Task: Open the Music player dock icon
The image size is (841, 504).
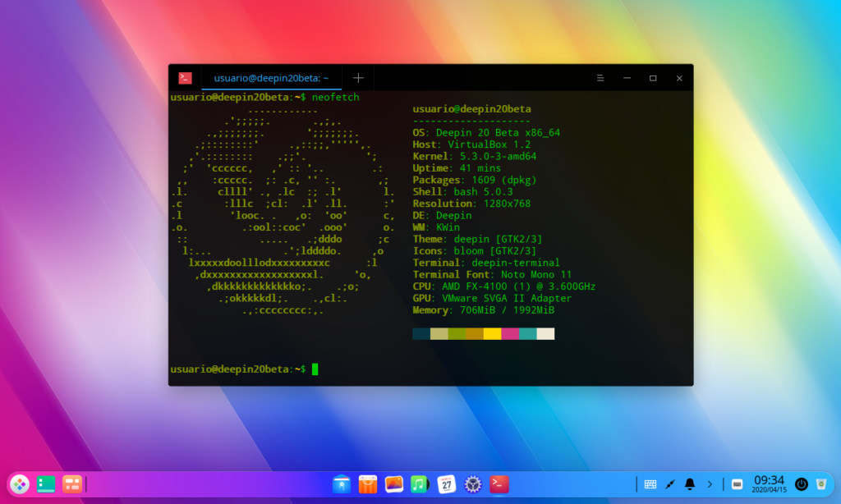Action: (x=420, y=484)
